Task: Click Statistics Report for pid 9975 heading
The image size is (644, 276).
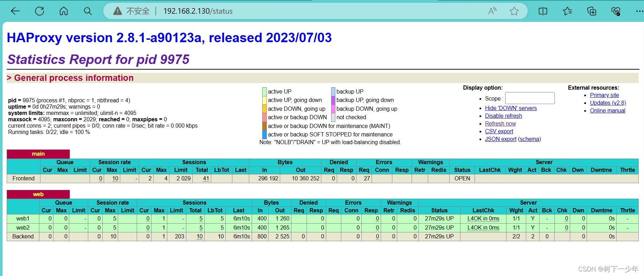Action: click(98, 59)
